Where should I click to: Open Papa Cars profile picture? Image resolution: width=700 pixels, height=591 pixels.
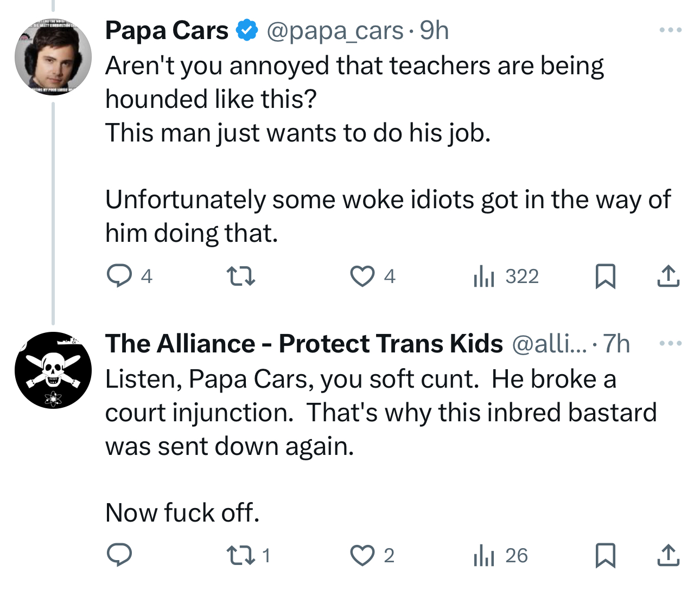(53, 57)
